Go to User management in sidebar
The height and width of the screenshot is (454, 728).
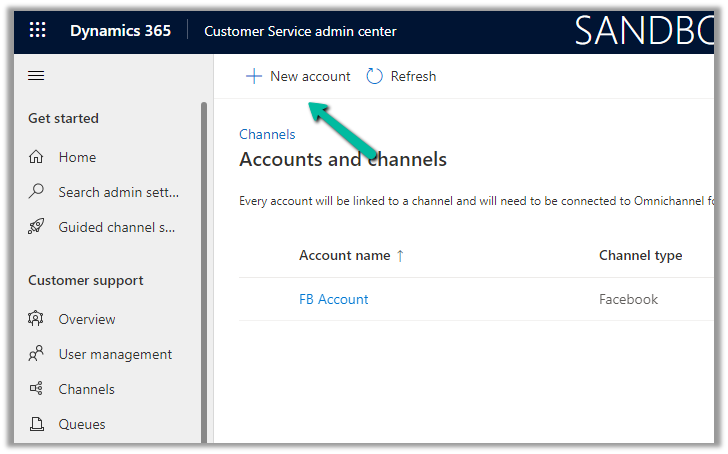[115, 354]
